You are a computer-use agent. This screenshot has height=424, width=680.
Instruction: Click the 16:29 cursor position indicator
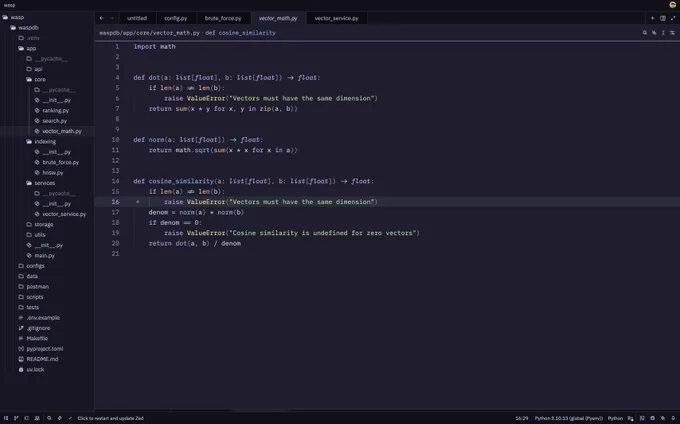[x=522, y=418]
